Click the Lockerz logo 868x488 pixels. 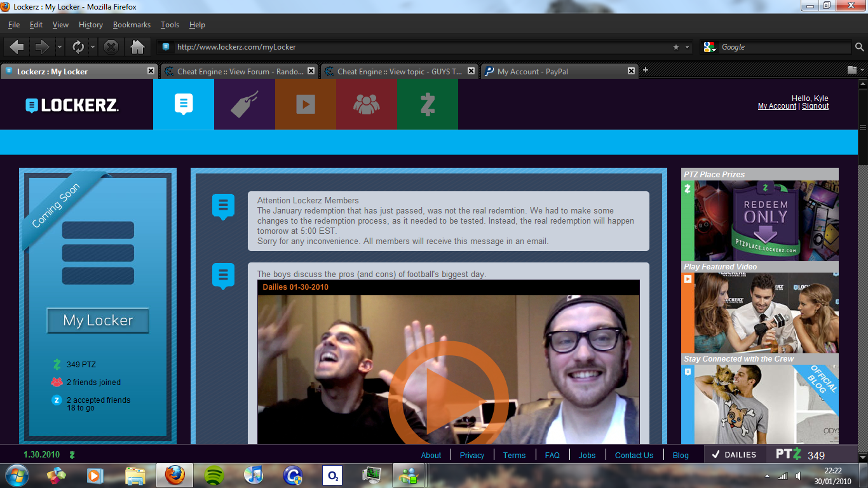[72, 105]
